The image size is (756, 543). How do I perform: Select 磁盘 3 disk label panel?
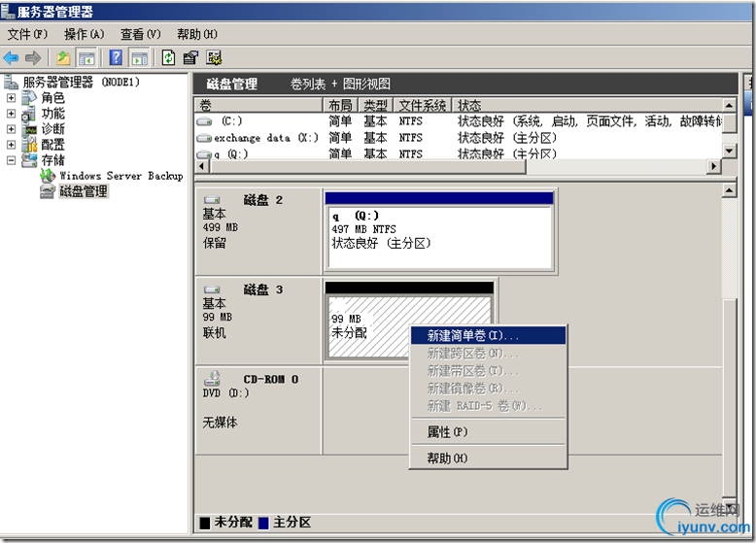[258, 321]
